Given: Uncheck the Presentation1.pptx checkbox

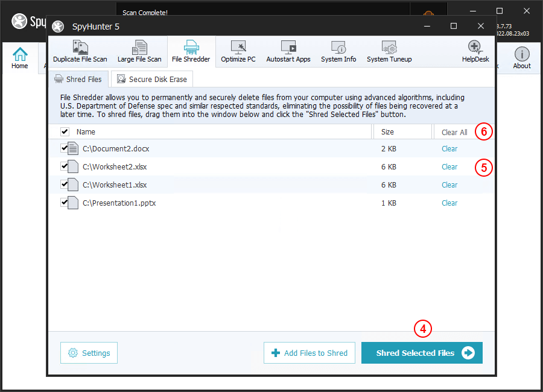Looking at the screenshot, I should (65, 203).
